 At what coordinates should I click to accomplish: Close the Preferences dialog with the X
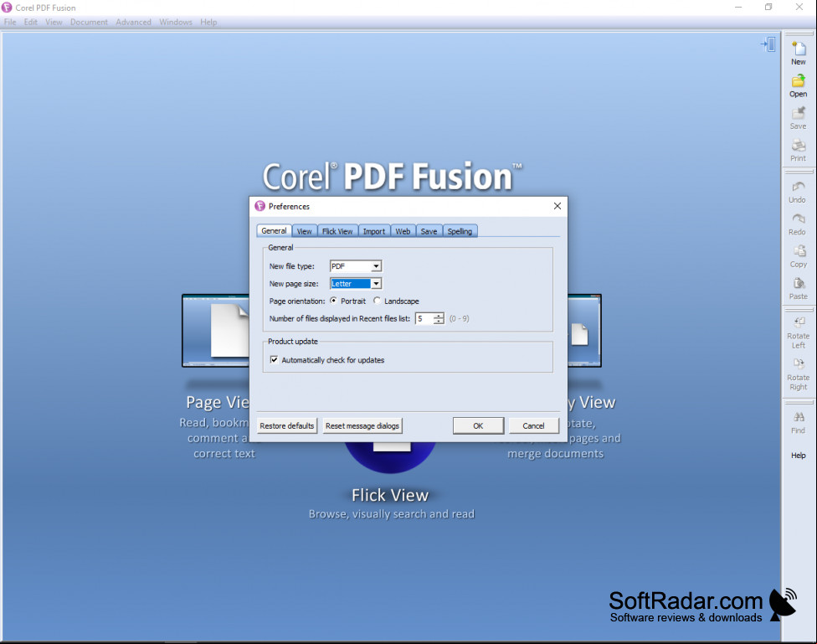click(558, 206)
